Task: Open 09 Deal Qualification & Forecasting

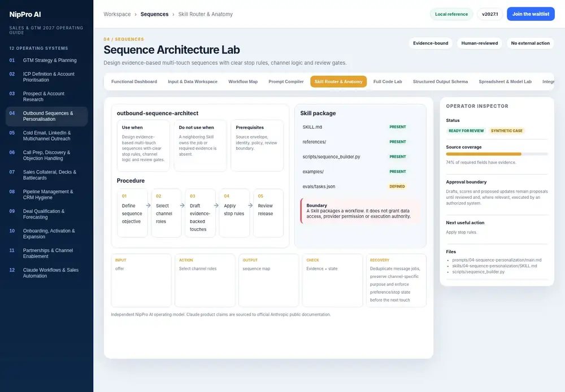Action: point(46,214)
